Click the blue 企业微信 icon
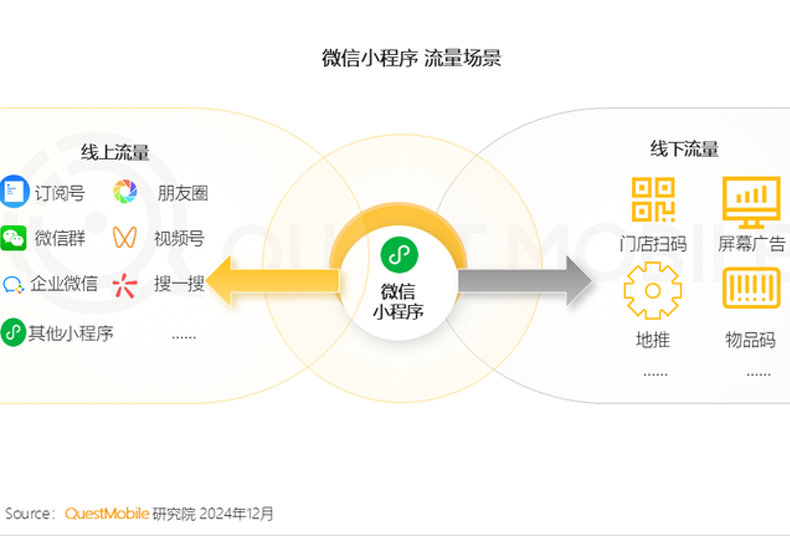The height and width of the screenshot is (536, 790). (13, 285)
